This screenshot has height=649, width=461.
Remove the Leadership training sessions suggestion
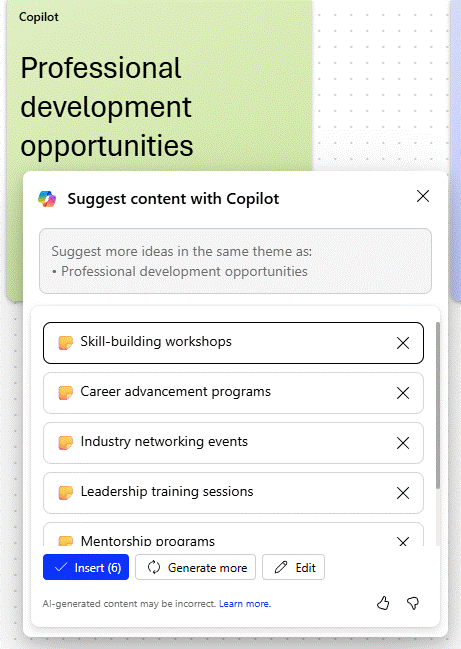(403, 493)
